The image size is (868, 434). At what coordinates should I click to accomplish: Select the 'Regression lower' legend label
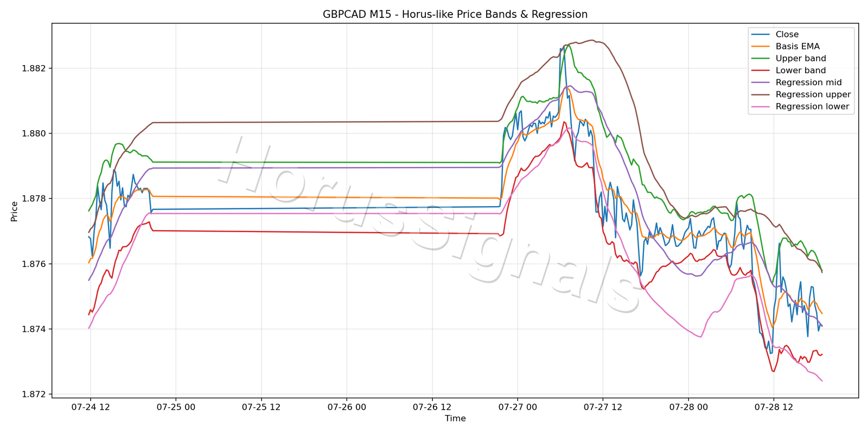point(813,106)
